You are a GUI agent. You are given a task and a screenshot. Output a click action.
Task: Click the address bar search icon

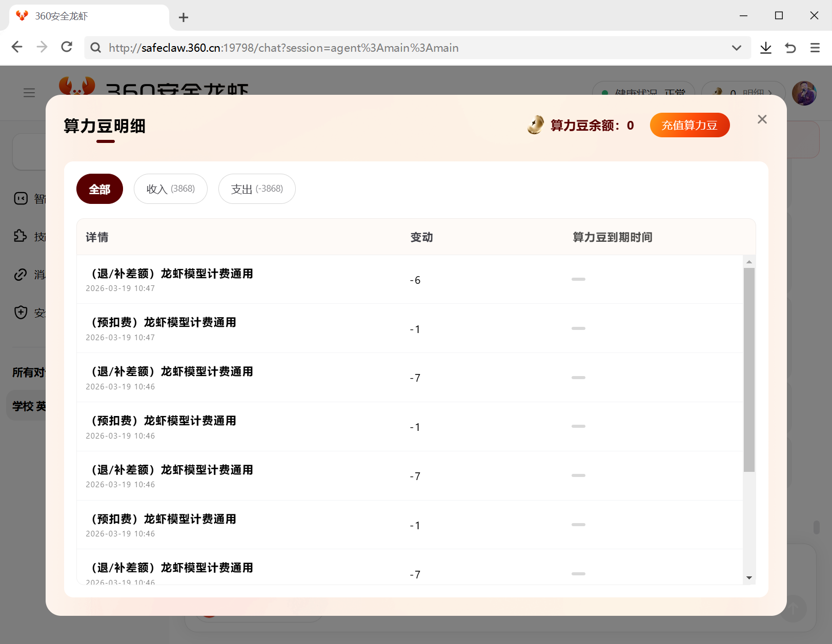(x=95, y=48)
